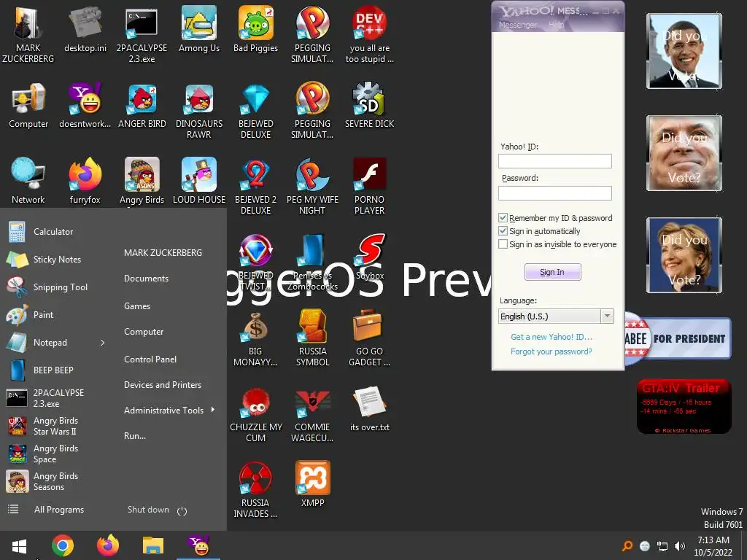Select the RUSSIA INVADES radiation icon
The width and height of the screenshot is (747, 560).
255,490
